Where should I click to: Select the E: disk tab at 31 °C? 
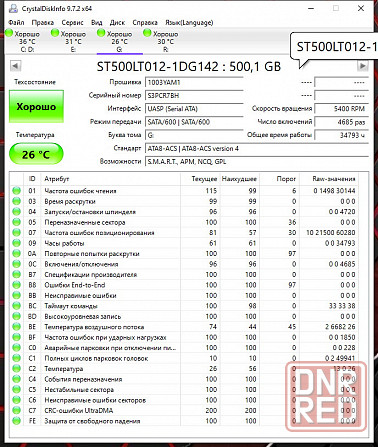[73, 41]
